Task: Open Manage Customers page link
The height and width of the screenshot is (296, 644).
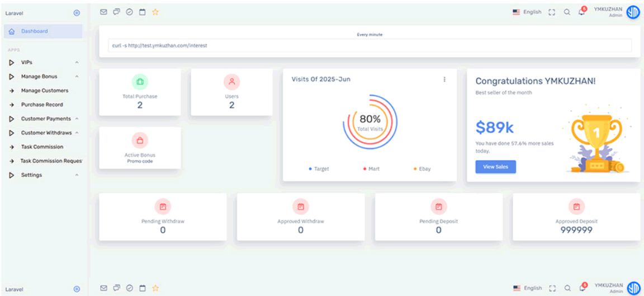Action: pyautogui.click(x=44, y=91)
